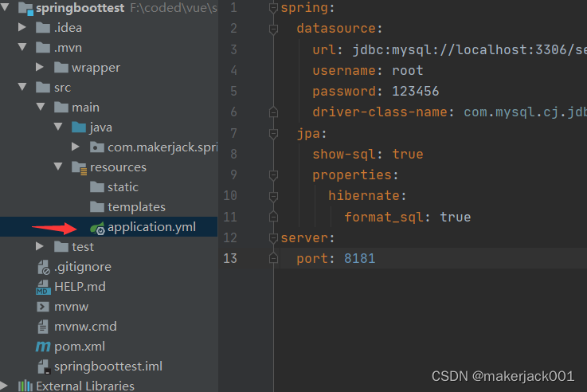587x392 pixels.
Task: Click the mvnw script file icon
Action: click(x=43, y=307)
